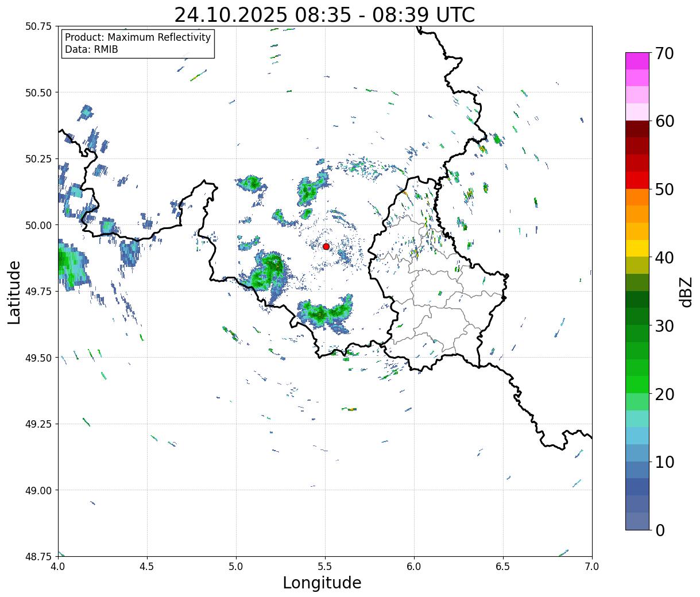Click the 'dBZ' colorbar label
This screenshot has height=597, width=700.
[686, 291]
